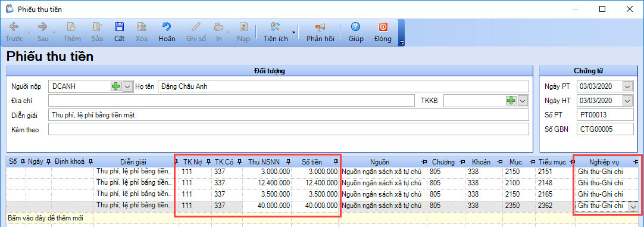Undo changes with the Hoãn icon
The height and width of the screenshot is (227, 644).
(x=167, y=27)
